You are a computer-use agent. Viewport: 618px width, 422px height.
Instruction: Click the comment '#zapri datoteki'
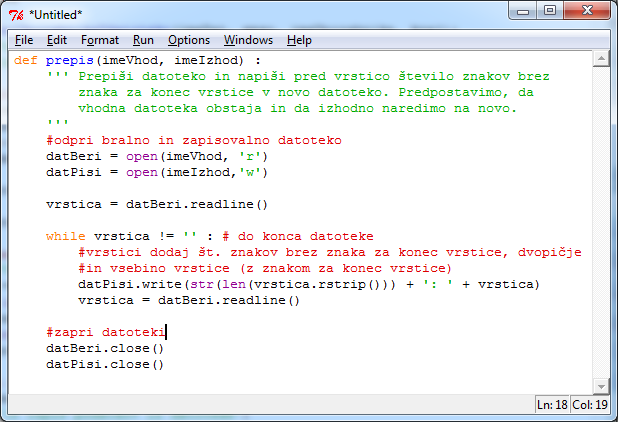coord(106,332)
